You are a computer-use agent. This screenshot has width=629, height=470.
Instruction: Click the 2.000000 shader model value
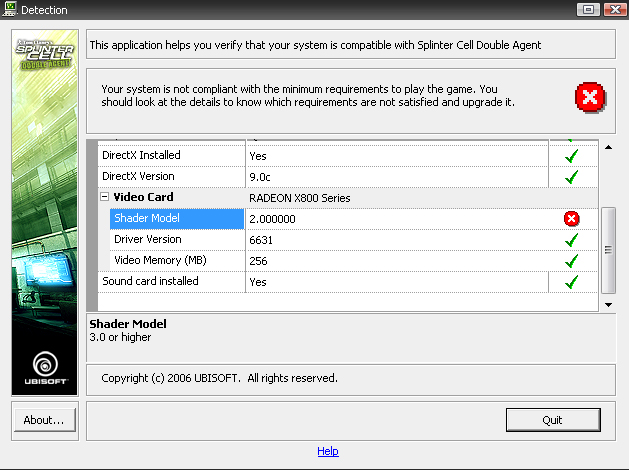point(272,219)
